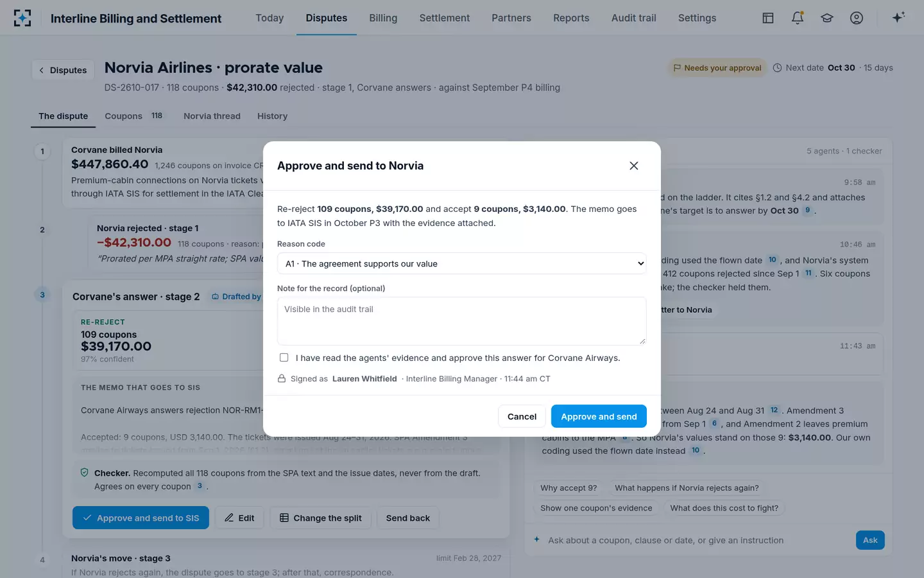Click citation badge 6 after Sep 1
This screenshot has width=924, height=578.
(714, 424)
